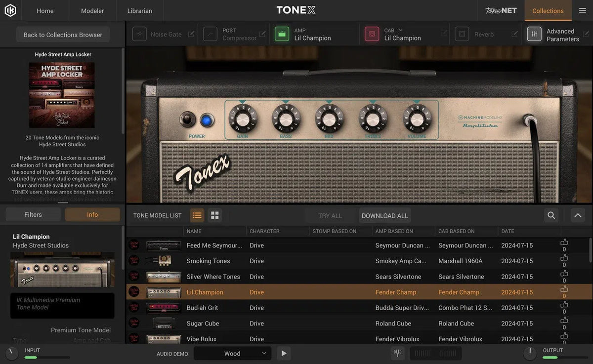Viewport: 593px width, 364px height.
Task: Click the Download All button
Action: coord(384,215)
